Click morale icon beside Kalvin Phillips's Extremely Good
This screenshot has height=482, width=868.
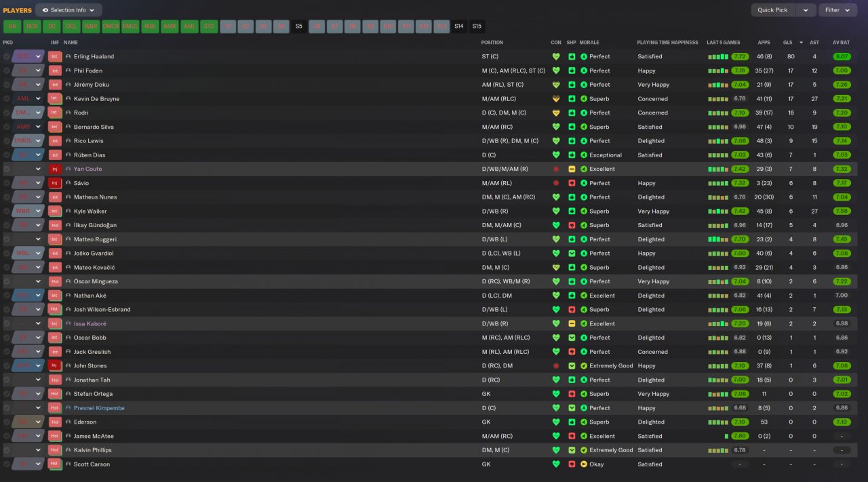click(x=584, y=450)
